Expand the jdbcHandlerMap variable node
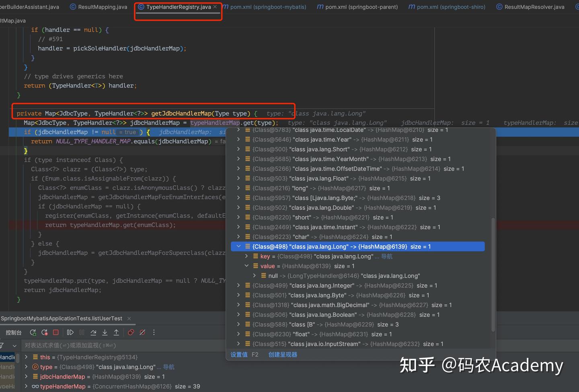579x392 pixels. click(x=26, y=377)
